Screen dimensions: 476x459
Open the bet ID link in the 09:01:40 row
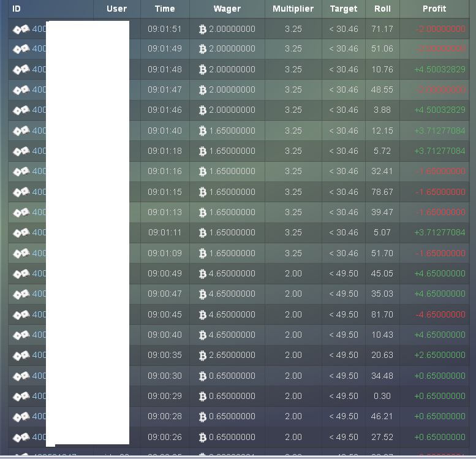click(39, 131)
